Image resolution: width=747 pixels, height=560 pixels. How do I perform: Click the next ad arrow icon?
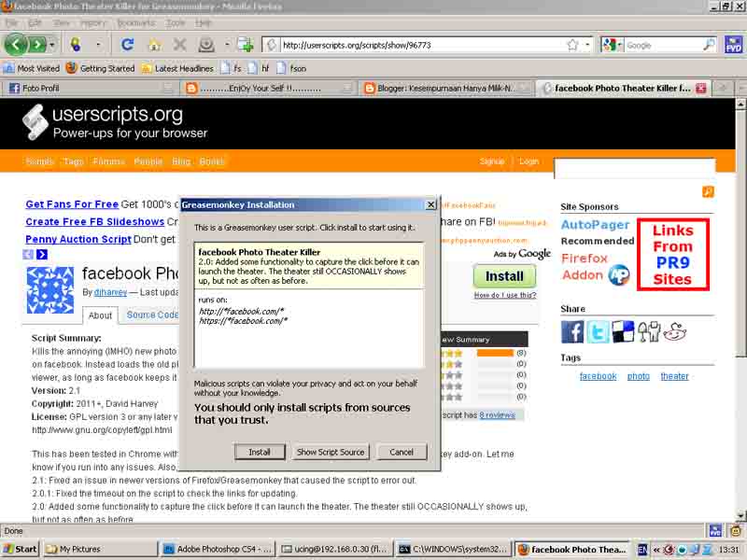[42, 254]
